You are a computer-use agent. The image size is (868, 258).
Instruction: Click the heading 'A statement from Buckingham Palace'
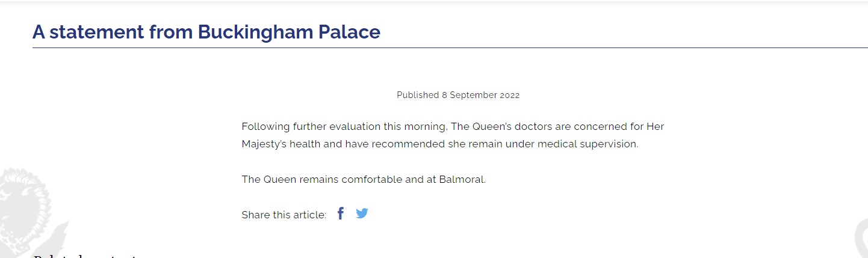[206, 32]
